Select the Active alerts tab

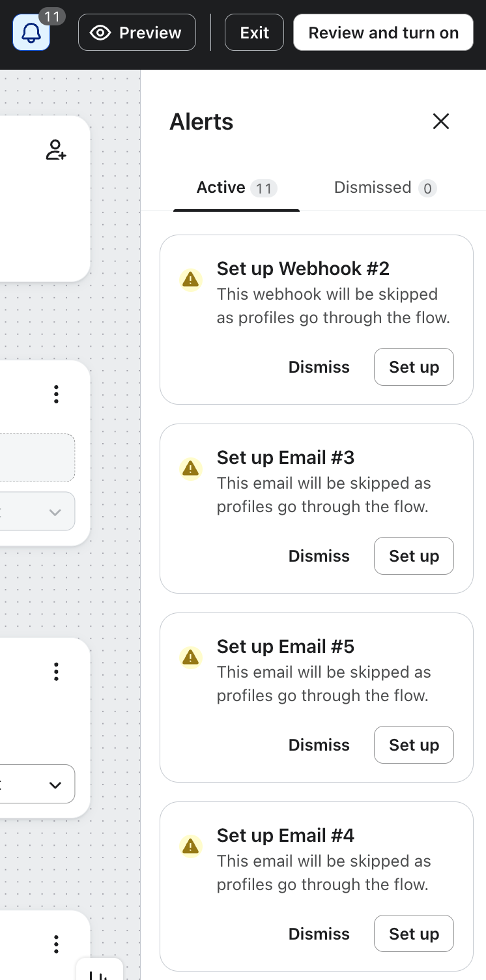[236, 188]
